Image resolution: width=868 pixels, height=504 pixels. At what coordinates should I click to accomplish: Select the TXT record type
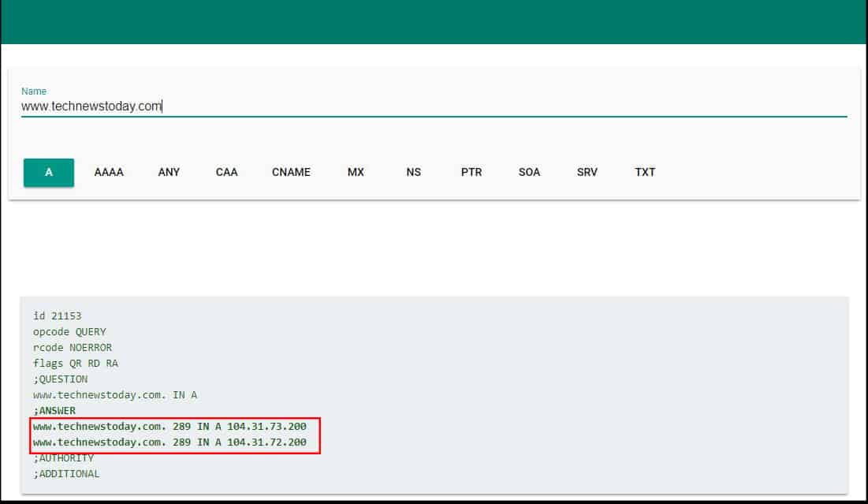pyautogui.click(x=644, y=172)
